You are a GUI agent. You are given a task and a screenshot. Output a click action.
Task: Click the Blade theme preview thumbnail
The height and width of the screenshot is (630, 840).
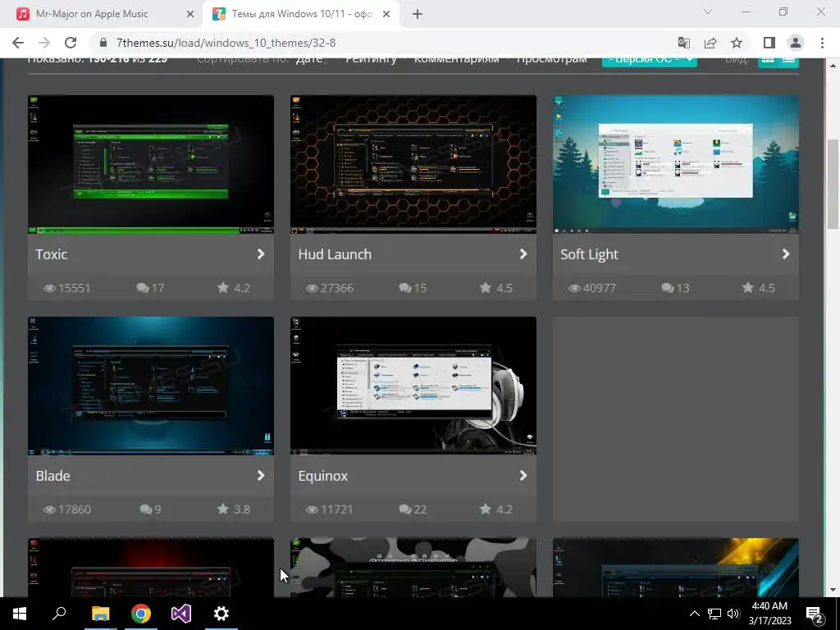click(x=151, y=386)
